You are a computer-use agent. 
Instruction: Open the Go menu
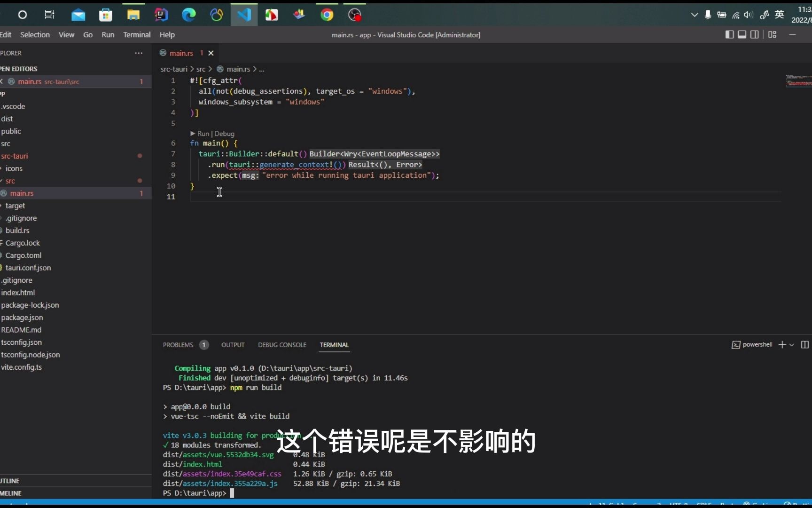tap(88, 34)
